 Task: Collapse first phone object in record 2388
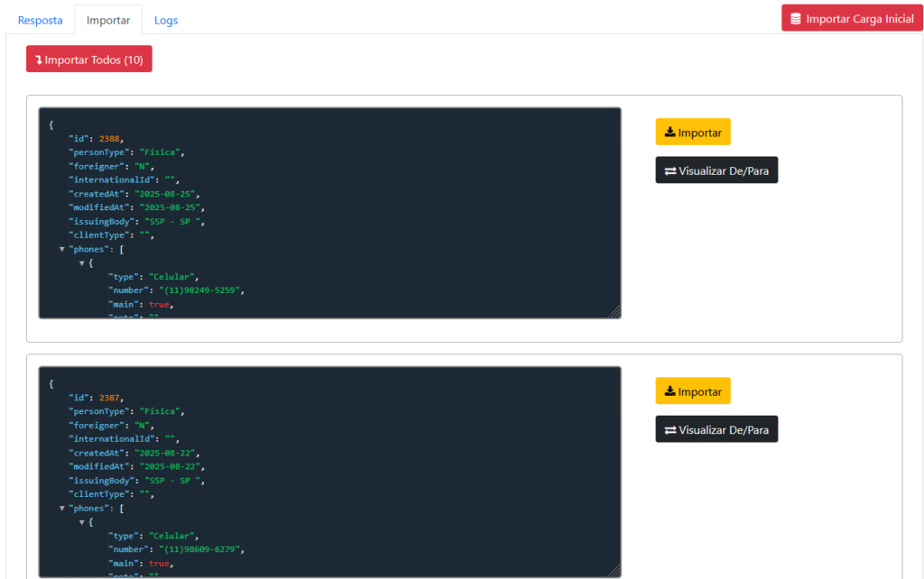[81, 263]
